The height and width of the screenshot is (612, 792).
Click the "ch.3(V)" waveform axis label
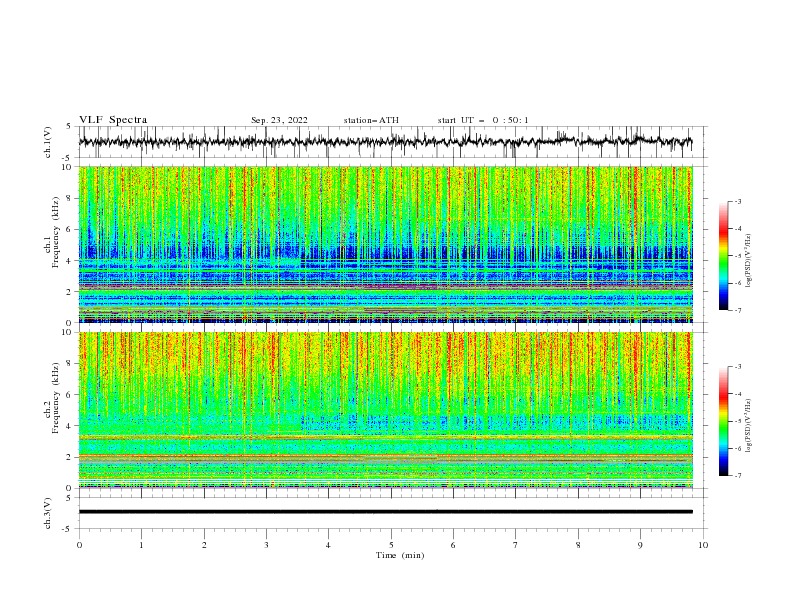tap(48, 513)
